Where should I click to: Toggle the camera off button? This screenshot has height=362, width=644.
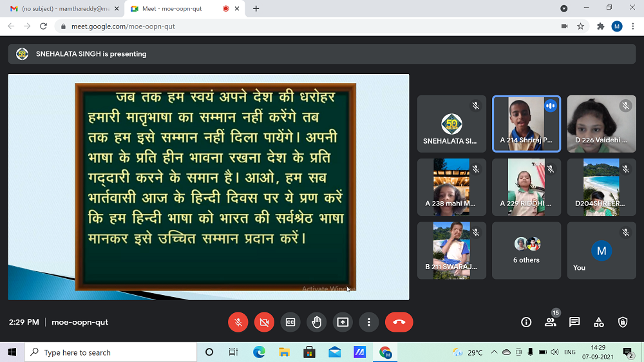pyautogui.click(x=264, y=322)
